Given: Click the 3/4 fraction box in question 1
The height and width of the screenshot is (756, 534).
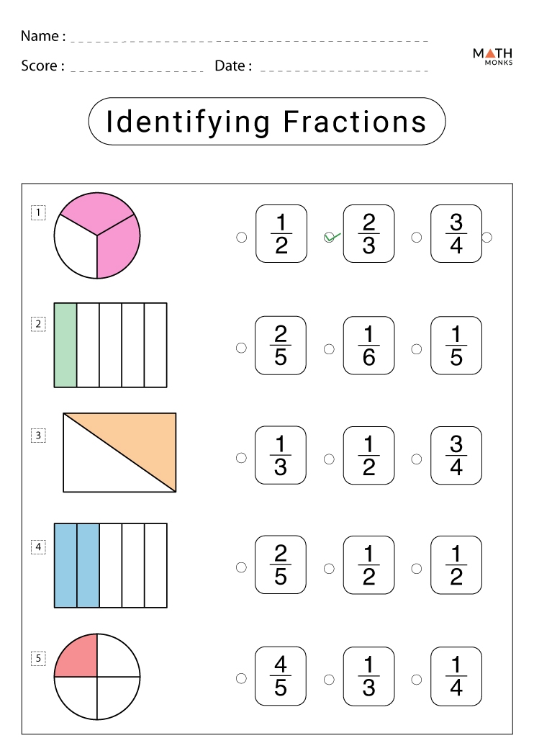Looking at the screenshot, I should 456,234.
